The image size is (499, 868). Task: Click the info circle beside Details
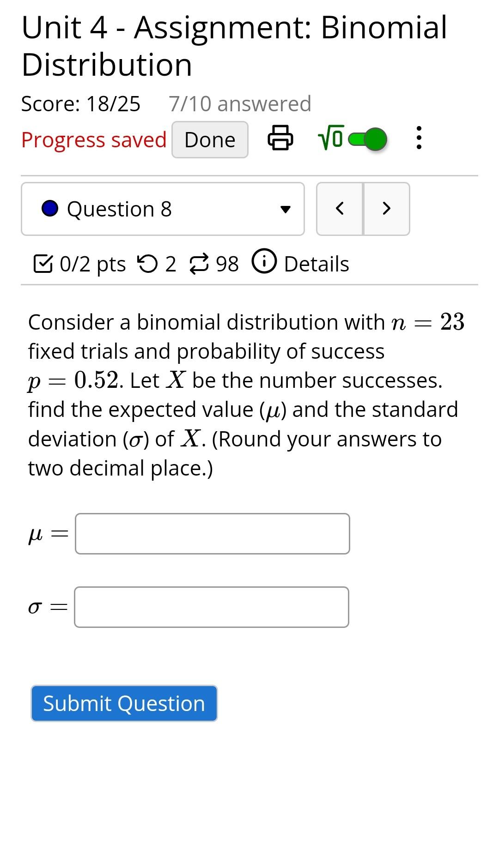[x=264, y=262]
